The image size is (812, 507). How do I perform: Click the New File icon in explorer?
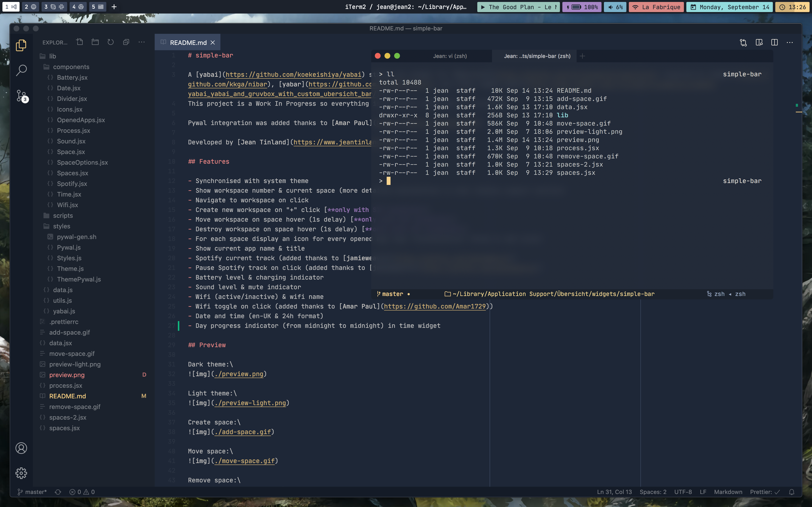(x=80, y=42)
